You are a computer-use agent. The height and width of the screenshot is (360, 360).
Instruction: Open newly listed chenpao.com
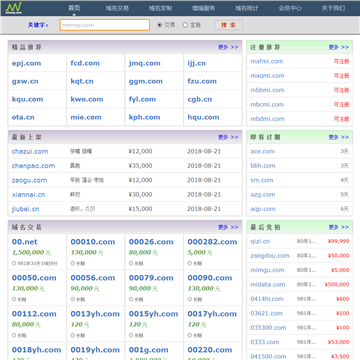[x=33, y=166]
